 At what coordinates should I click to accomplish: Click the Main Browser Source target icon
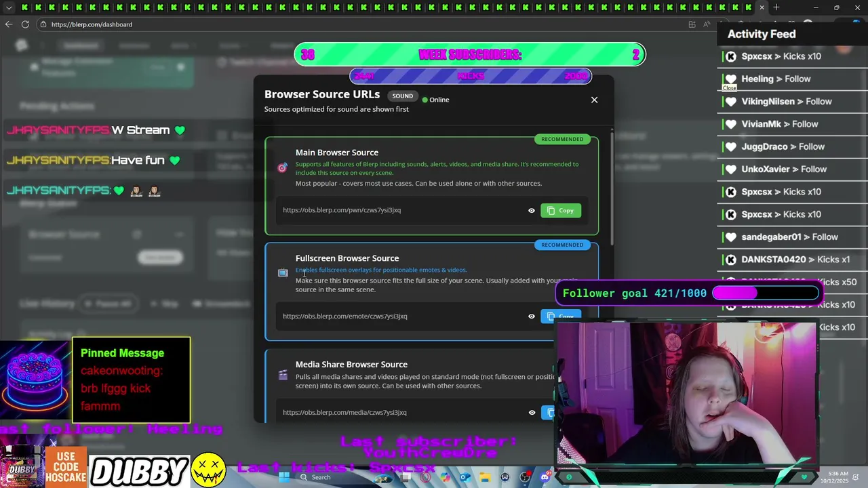tap(283, 167)
